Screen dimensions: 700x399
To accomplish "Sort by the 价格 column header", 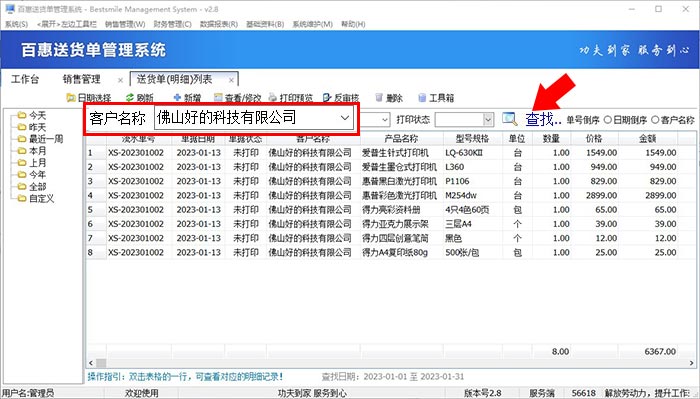I will (594, 139).
